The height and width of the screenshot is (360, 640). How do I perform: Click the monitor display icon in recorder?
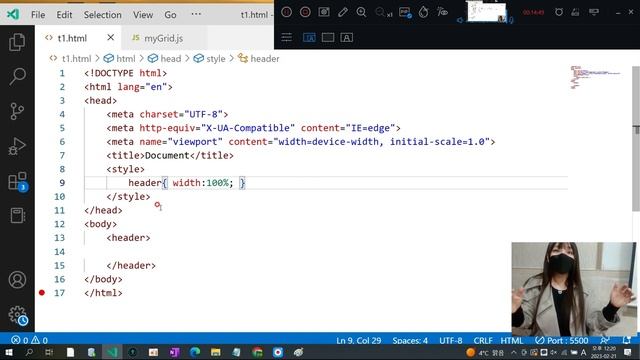[x=594, y=12]
